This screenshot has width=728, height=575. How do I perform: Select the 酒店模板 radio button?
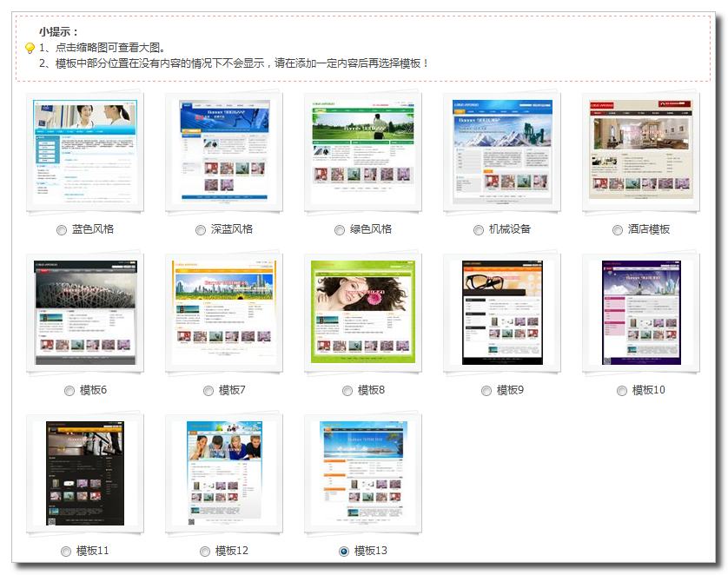(x=617, y=230)
